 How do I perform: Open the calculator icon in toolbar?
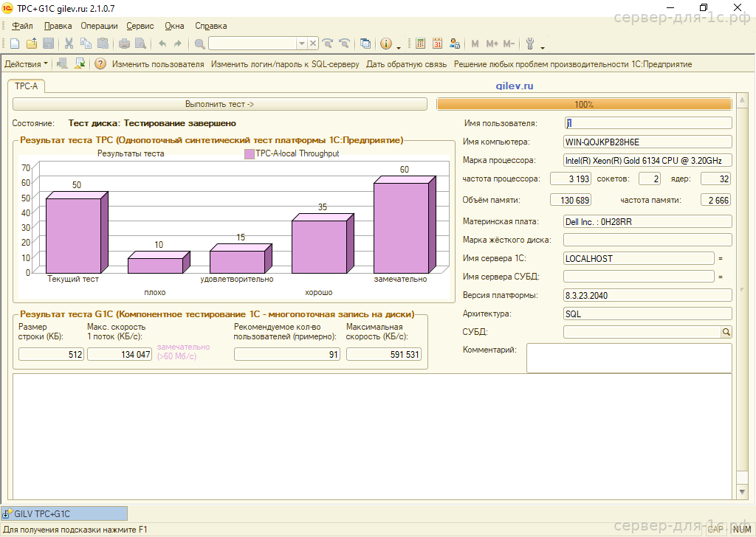tap(421, 44)
